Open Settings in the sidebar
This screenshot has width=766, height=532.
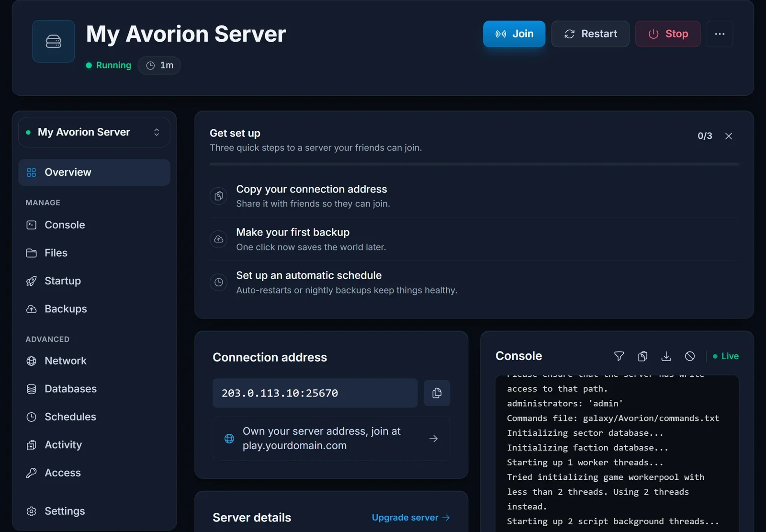pos(94,511)
